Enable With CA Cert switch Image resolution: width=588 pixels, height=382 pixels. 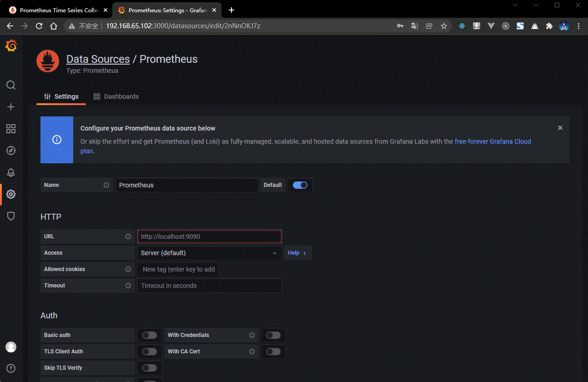point(273,352)
